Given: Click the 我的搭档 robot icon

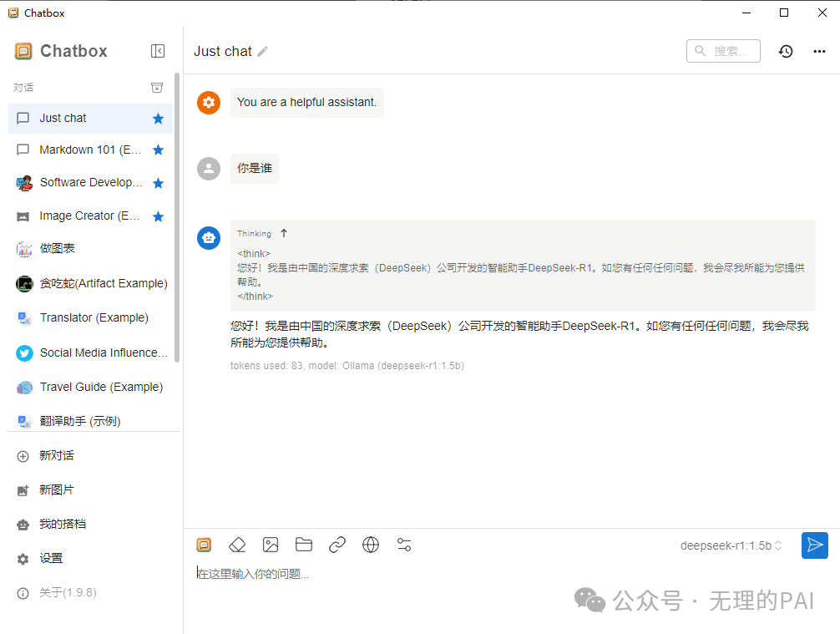Looking at the screenshot, I should tap(23, 525).
